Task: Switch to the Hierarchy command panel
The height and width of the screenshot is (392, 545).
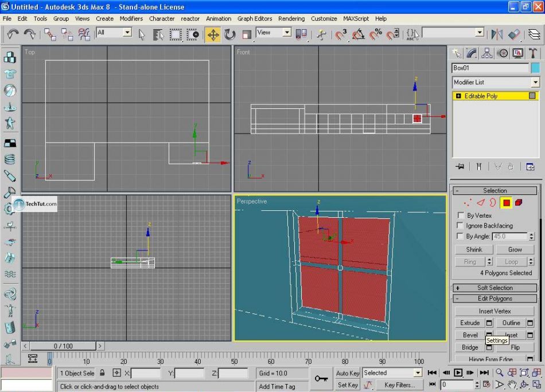Action: 487,53
